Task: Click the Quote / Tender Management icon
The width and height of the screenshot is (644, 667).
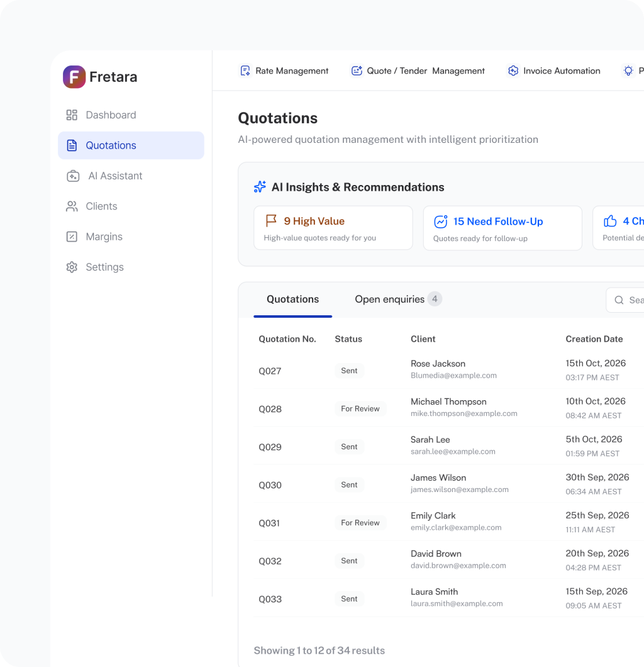Action: pos(357,70)
